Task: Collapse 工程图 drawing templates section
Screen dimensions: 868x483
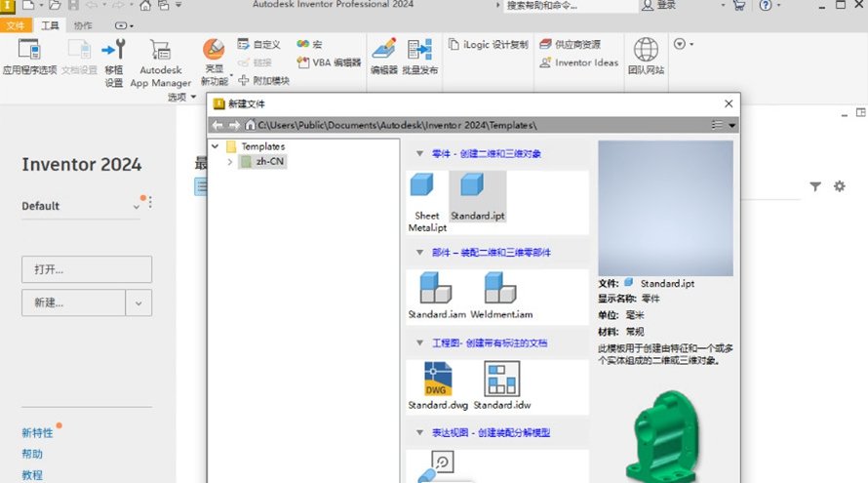Action: tap(419, 342)
